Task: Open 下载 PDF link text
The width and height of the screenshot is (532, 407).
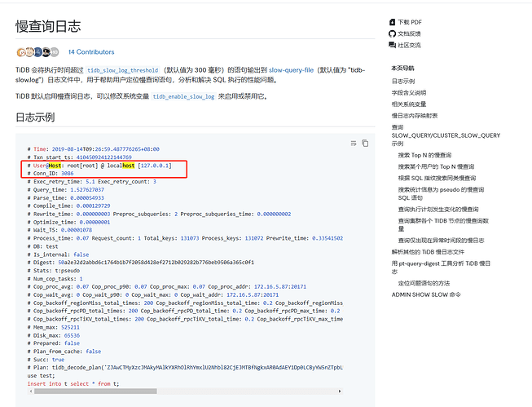Action: click(410, 22)
